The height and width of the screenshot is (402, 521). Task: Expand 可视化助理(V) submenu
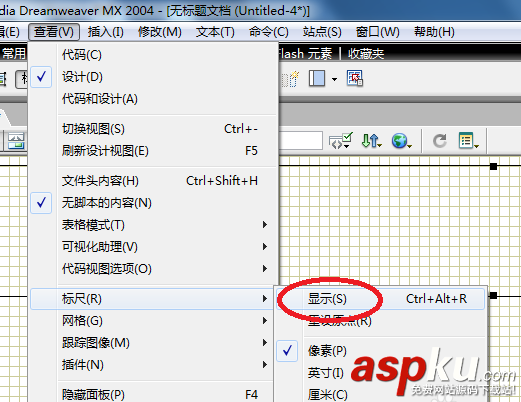click(154, 247)
